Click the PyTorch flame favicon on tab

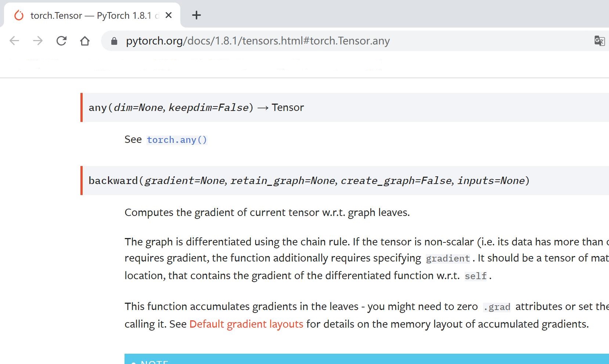(19, 15)
